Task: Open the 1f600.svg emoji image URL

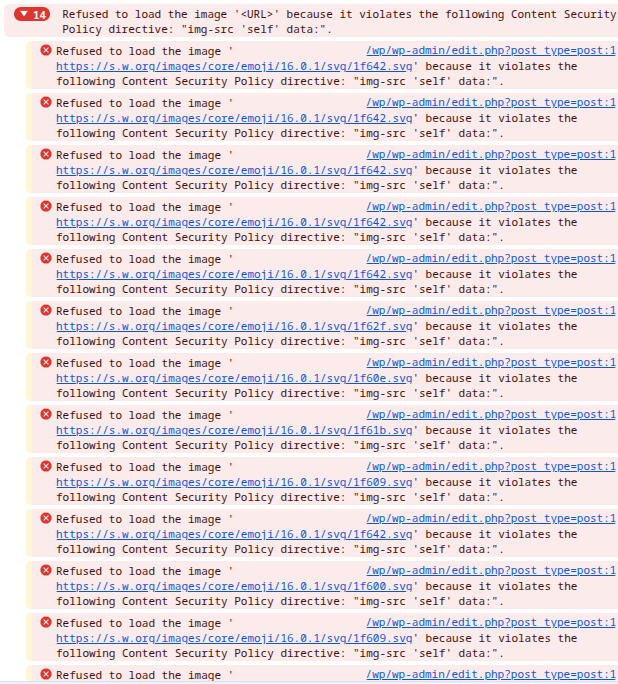Action: (234, 586)
